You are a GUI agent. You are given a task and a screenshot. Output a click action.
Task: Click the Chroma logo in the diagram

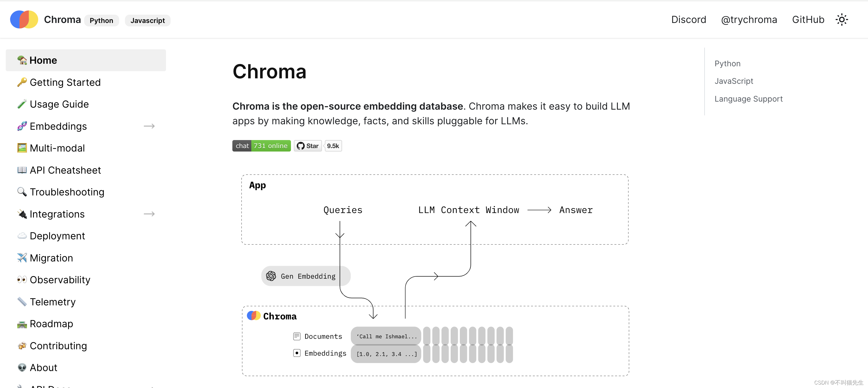[254, 316]
